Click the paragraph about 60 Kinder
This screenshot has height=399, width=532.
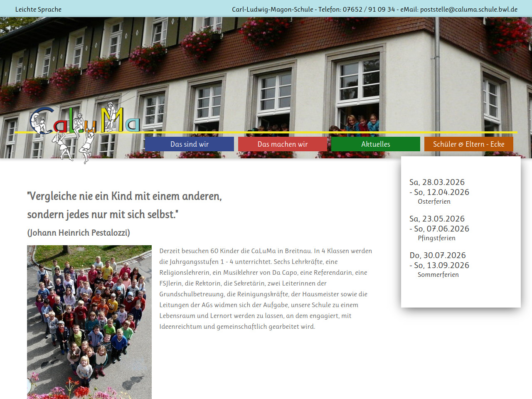[266, 288]
